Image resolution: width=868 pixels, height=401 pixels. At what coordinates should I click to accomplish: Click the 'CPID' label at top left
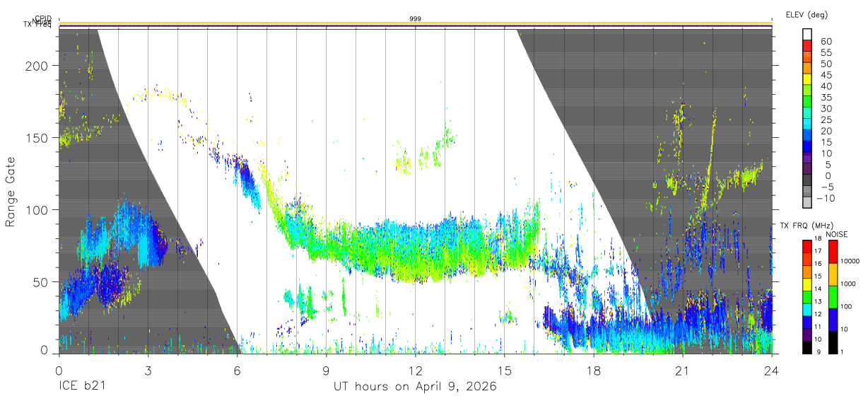(43, 18)
